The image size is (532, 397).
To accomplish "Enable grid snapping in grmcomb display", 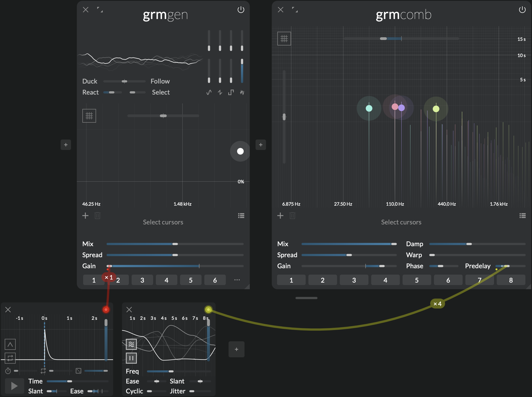I will click(284, 39).
